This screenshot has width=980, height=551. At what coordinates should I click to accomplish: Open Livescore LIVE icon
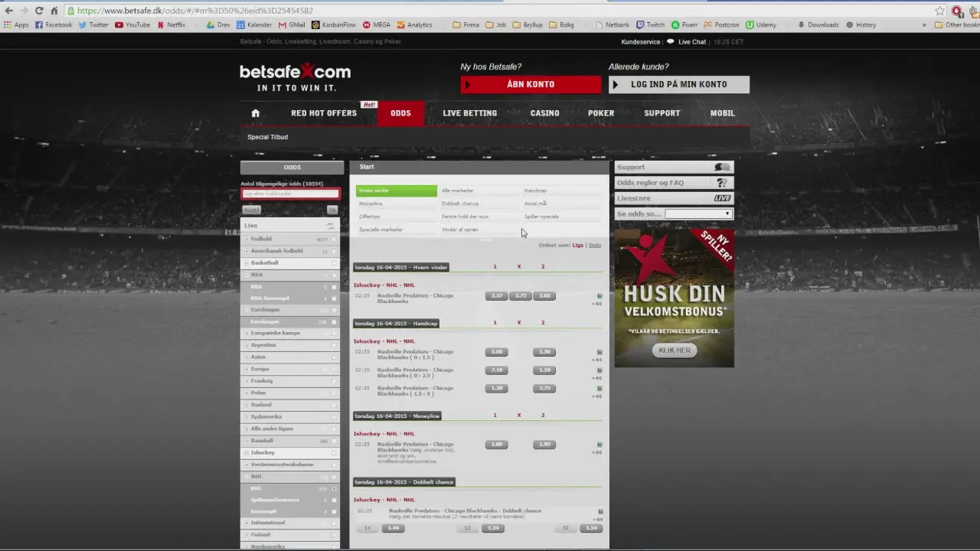click(x=722, y=198)
